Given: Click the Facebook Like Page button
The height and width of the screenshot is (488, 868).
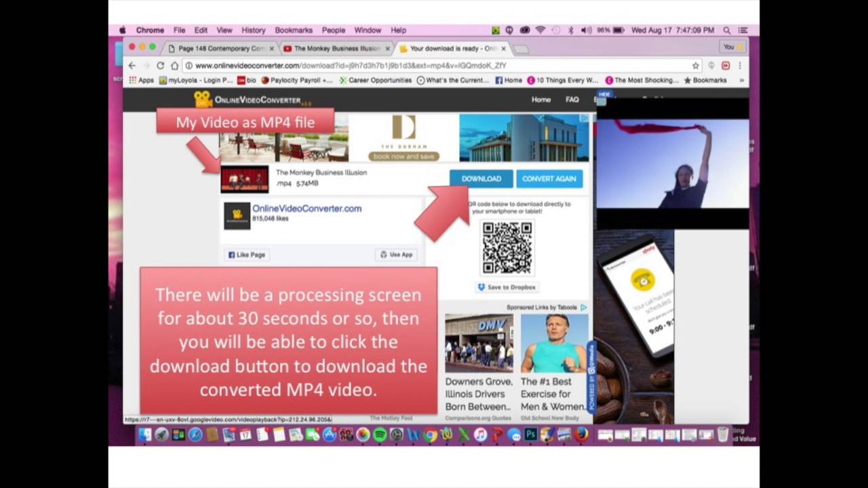Looking at the screenshot, I should (247, 255).
